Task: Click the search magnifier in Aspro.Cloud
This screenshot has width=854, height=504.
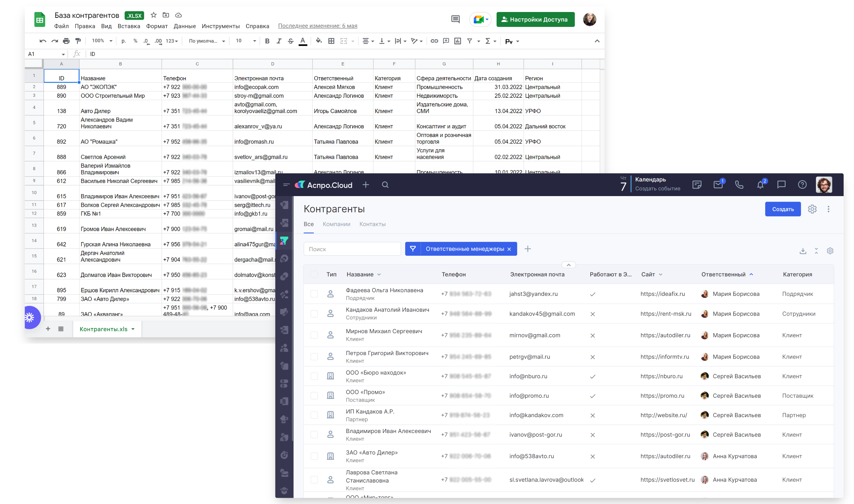Action: [385, 185]
